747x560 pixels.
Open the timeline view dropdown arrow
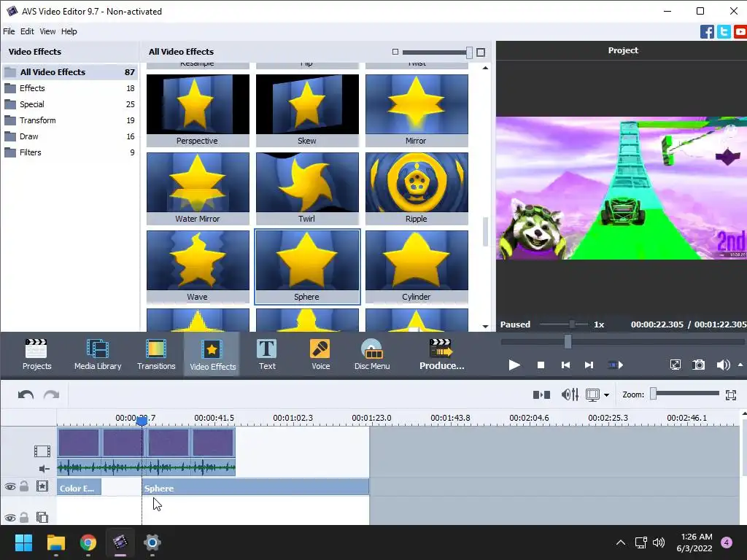click(606, 394)
